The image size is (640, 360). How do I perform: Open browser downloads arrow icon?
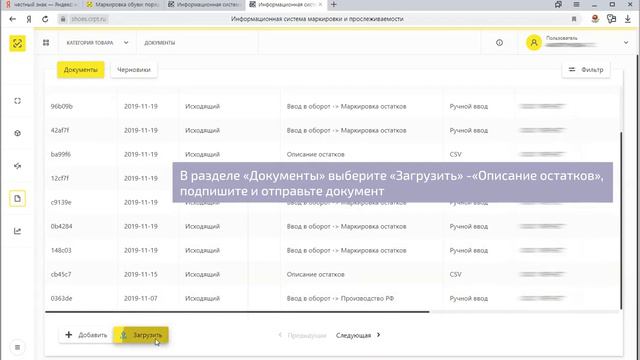pos(627,19)
